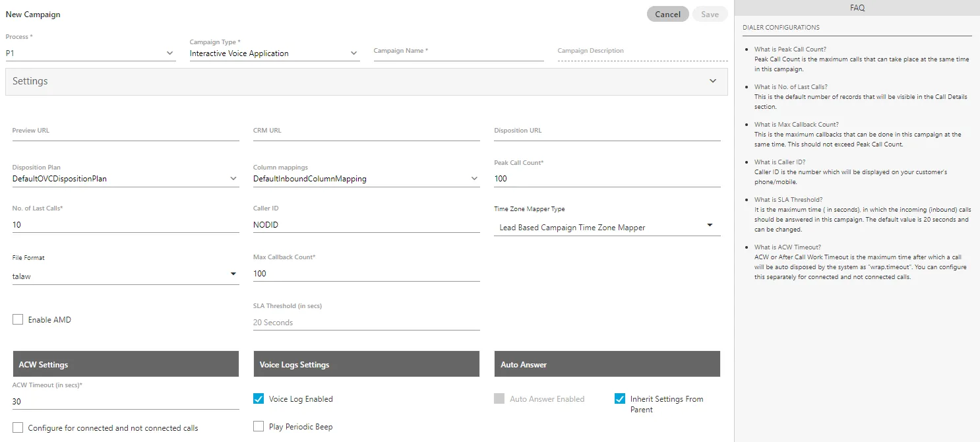The image size is (980, 442).
Task: Uncheck the Voice Log Enabled checkbox
Action: [259, 399]
